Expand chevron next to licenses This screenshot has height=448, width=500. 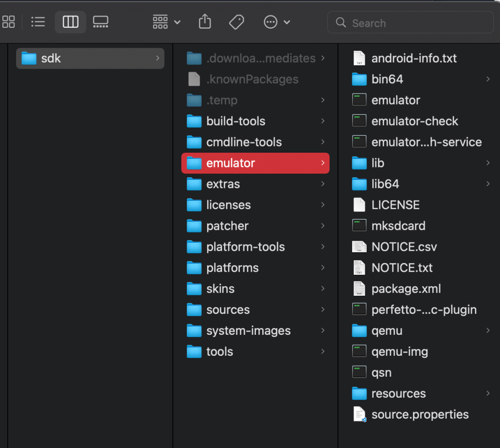(x=323, y=205)
